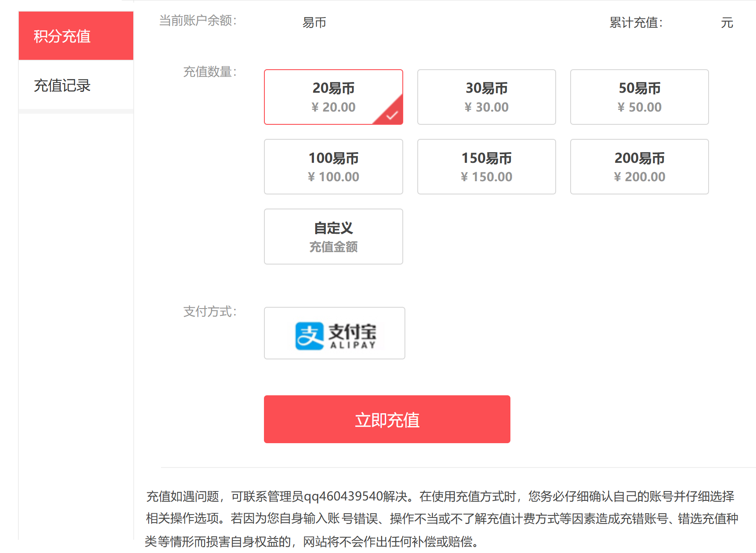Select Alipay 支付宝 payment method

coord(334,333)
